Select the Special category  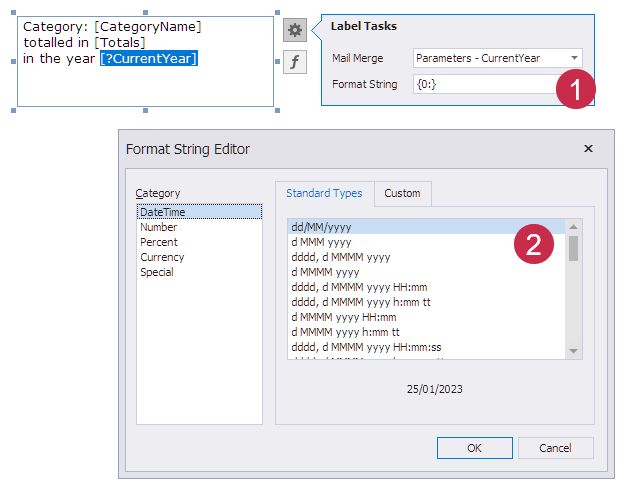[x=199, y=272]
